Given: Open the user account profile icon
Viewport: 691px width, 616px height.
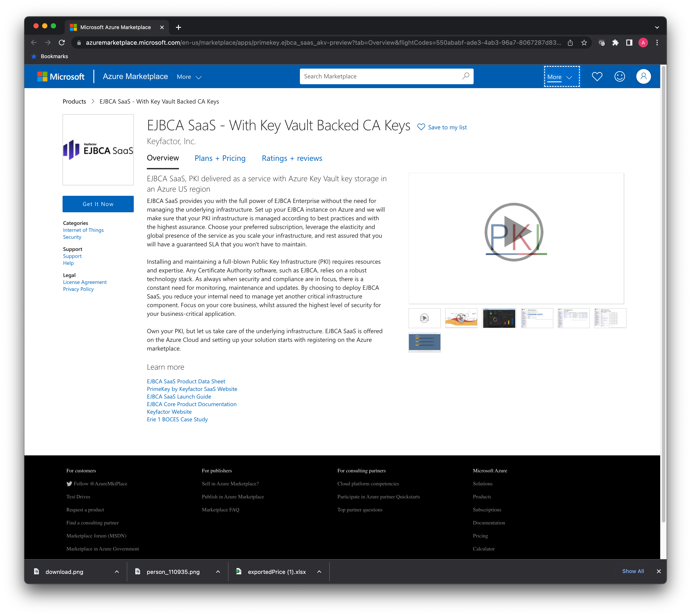Looking at the screenshot, I should pos(643,76).
